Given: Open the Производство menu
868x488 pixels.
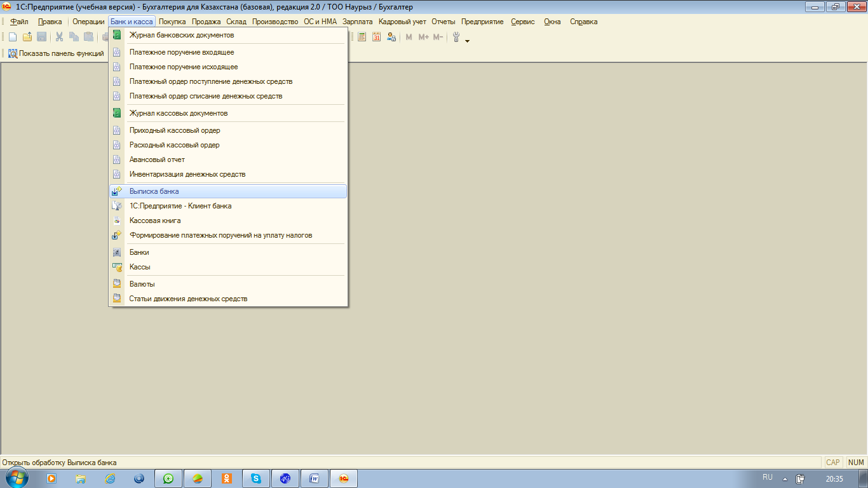Looking at the screenshot, I should 275,22.
